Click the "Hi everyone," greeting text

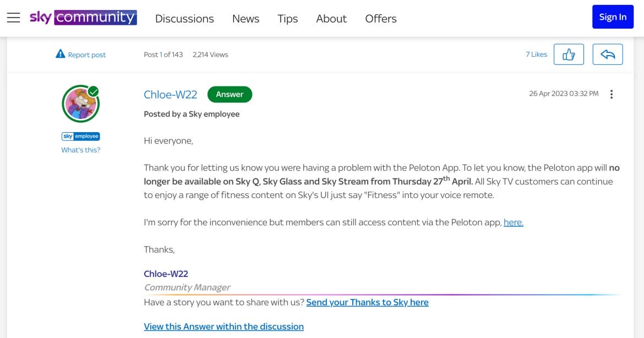(168, 141)
